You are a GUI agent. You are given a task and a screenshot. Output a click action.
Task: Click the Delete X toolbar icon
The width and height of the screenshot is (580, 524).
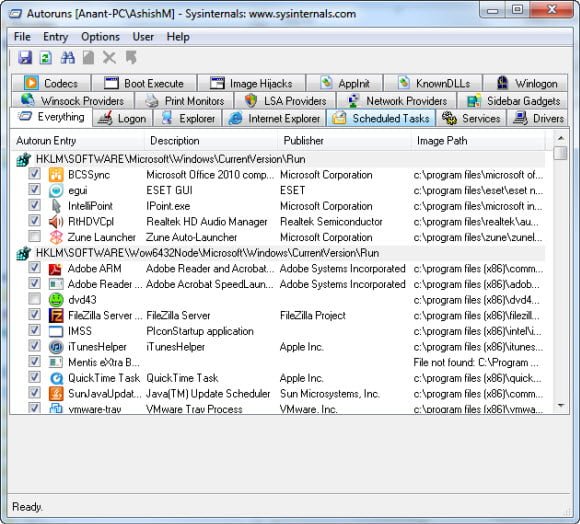tap(109, 58)
